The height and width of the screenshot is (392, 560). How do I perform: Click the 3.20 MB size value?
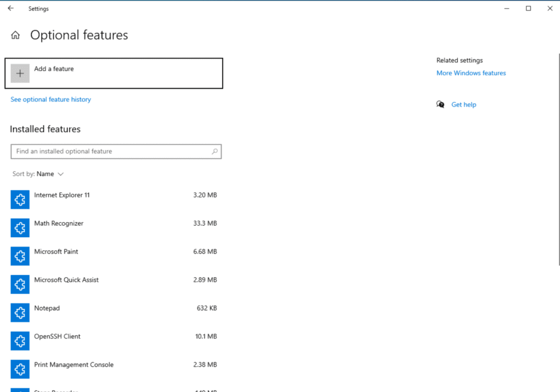(205, 195)
